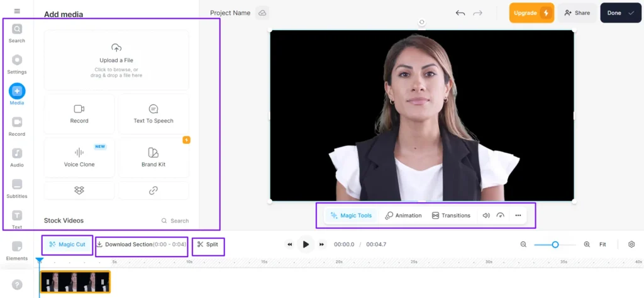
Task: Open the Search sidebar tab
Action: (17, 33)
